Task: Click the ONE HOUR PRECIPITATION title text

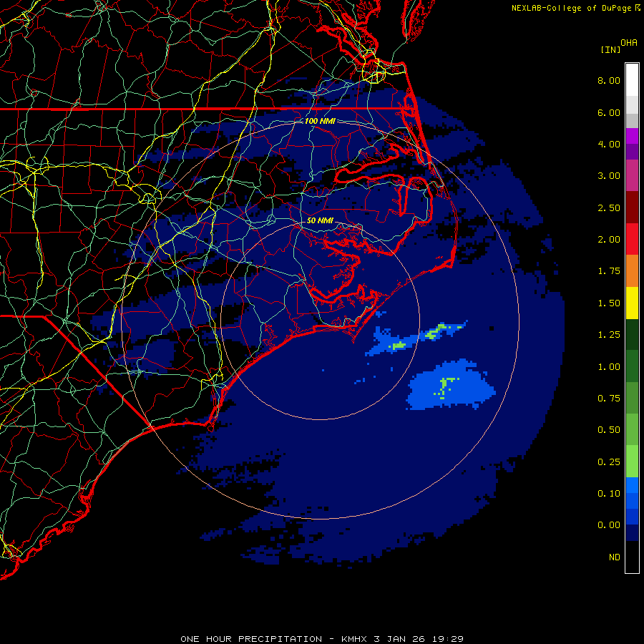Action: [x=251, y=639]
